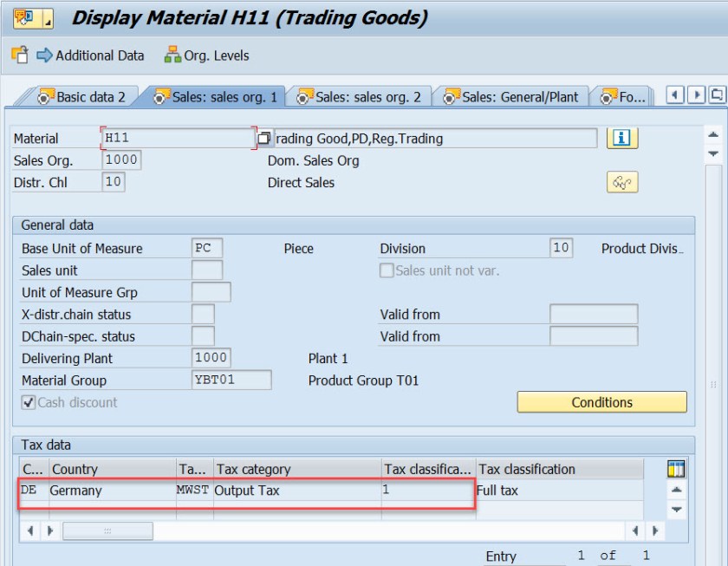
Task: Select the Germany cell
Action: (113, 491)
